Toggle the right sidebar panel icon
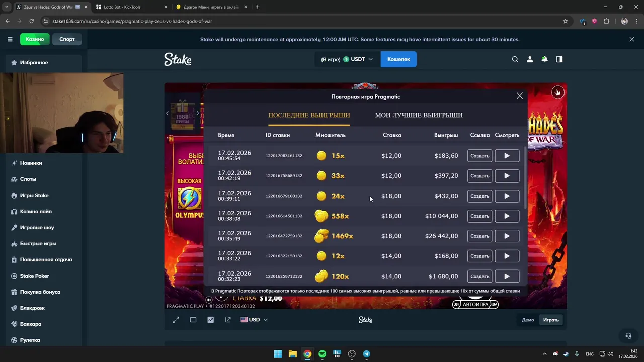The width and height of the screenshot is (644, 362). (x=559, y=59)
